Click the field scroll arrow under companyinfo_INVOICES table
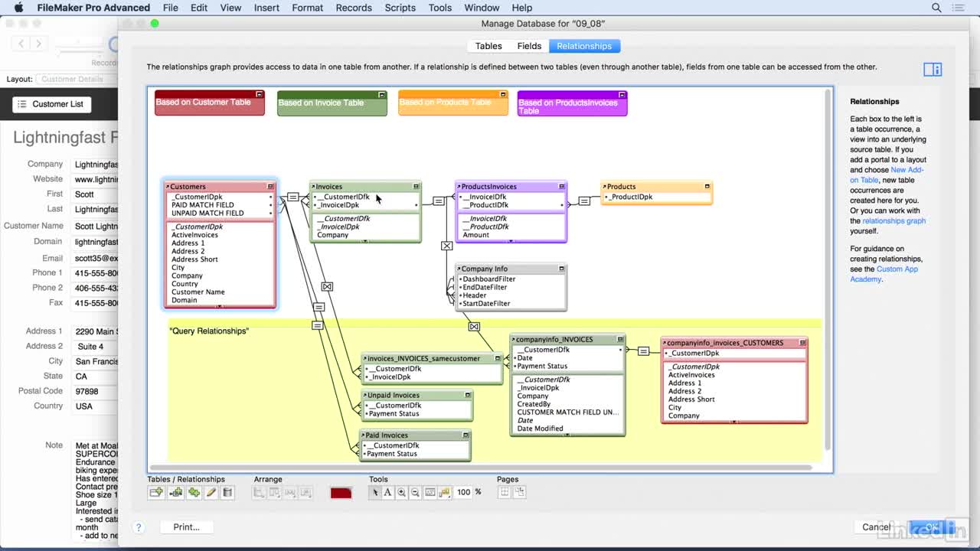980x551 pixels. click(567, 434)
